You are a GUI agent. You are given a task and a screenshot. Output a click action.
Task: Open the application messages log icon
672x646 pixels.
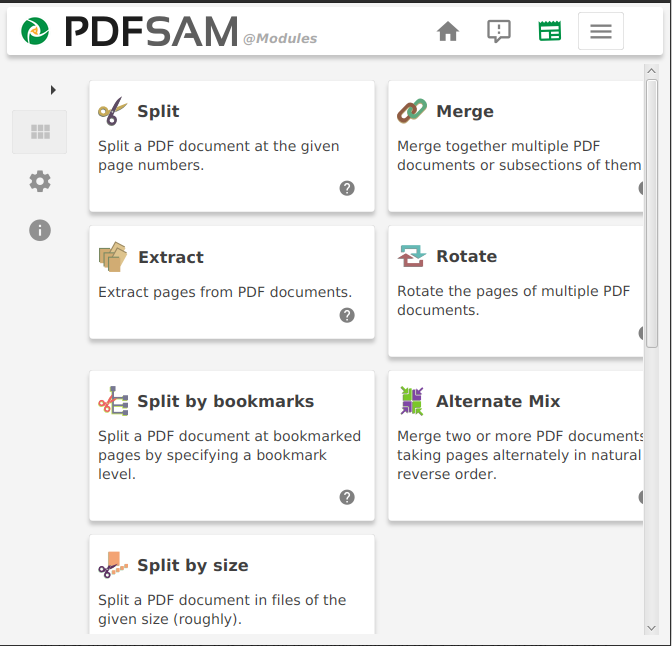coord(499,31)
